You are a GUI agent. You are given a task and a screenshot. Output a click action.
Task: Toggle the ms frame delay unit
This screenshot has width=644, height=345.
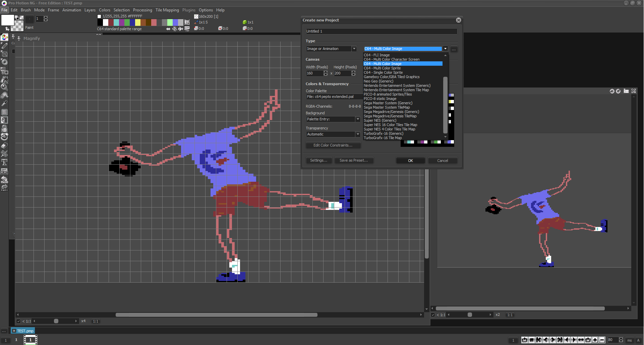coord(629,340)
